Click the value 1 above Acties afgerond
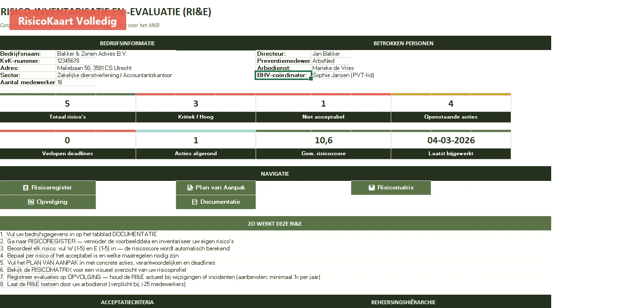This screenshot has width=644, height=308. [196, 140]
